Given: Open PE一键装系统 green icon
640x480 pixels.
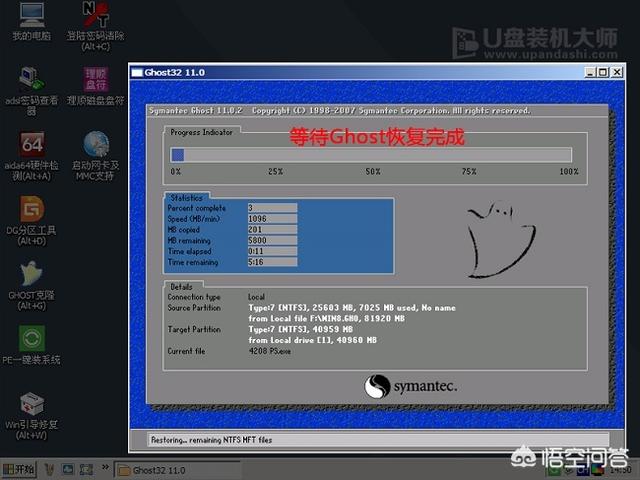Looking at the screenshot, I should point(31,345).
